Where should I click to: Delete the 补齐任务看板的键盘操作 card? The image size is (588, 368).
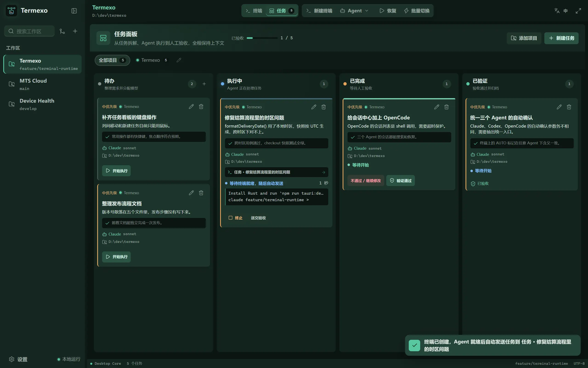tap(201, 106)
